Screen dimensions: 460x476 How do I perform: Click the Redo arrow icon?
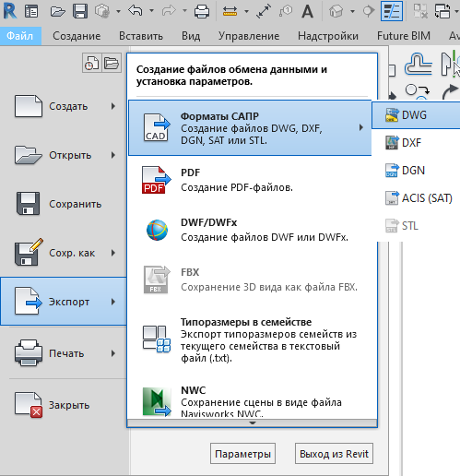point(169,11)
